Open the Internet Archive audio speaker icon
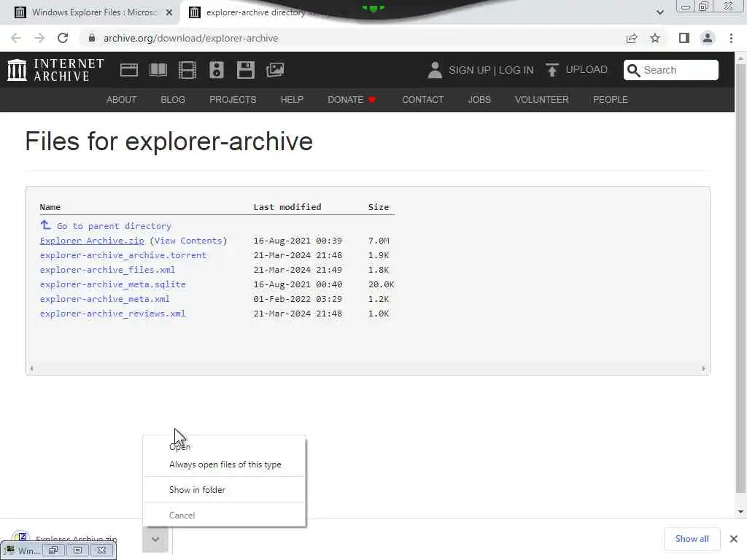This screenshot has width=747, height=560. point(216,70)
